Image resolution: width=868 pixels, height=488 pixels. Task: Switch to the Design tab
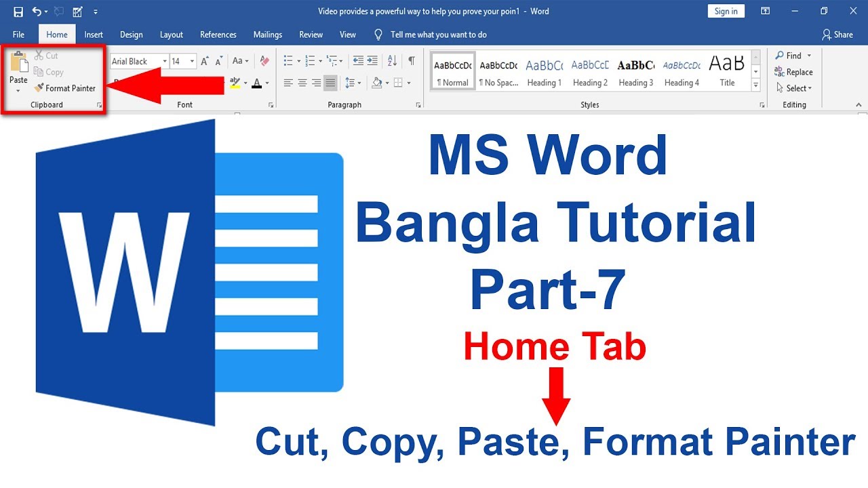point(132,35)
